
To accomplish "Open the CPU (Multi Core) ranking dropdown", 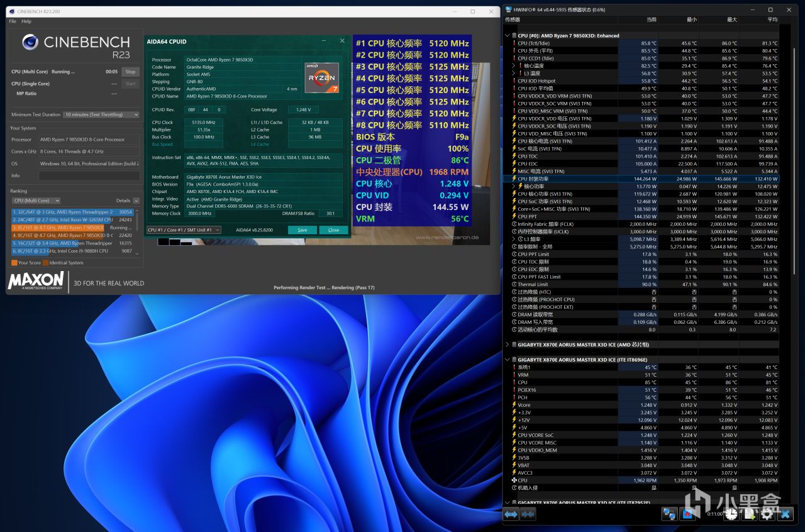I will (36, 201).
